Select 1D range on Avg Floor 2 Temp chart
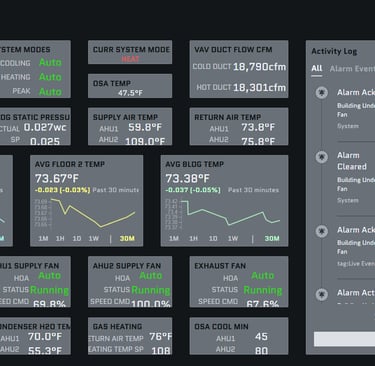The height and width of the screenshot is (366, 375). click(x=77, y=238)
